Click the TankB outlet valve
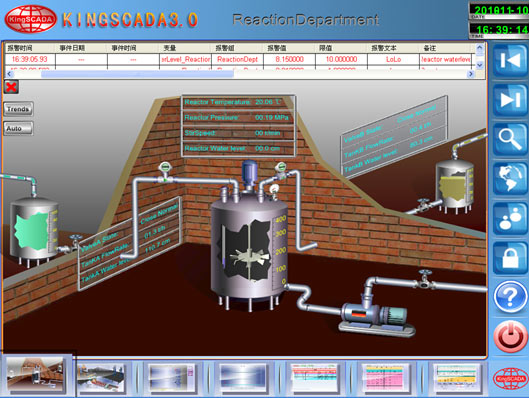The height and width of the screenshot is (398, 529). click(x=423, y=205)
